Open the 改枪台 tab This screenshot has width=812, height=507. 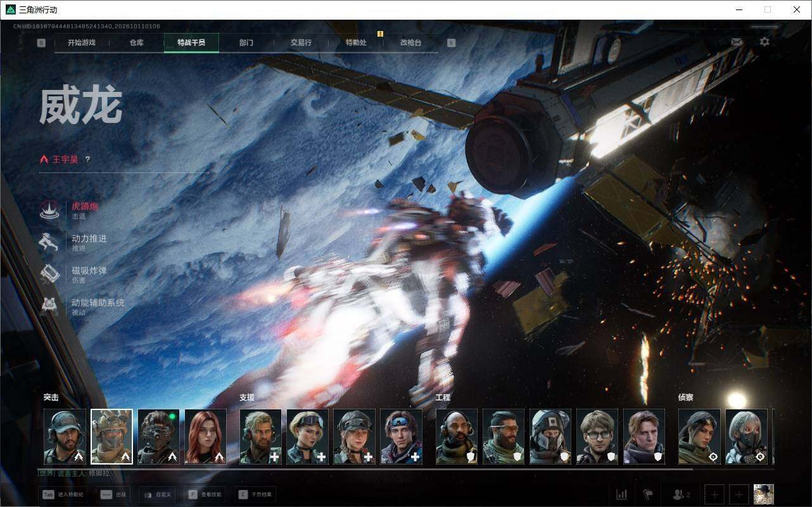click(x=410, y=42)
